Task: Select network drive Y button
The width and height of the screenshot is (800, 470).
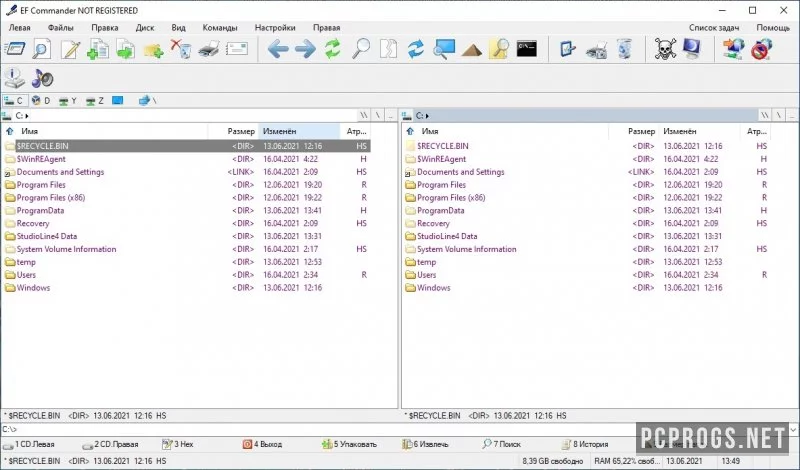Action: pyautogui.click(x=68, y=101)
